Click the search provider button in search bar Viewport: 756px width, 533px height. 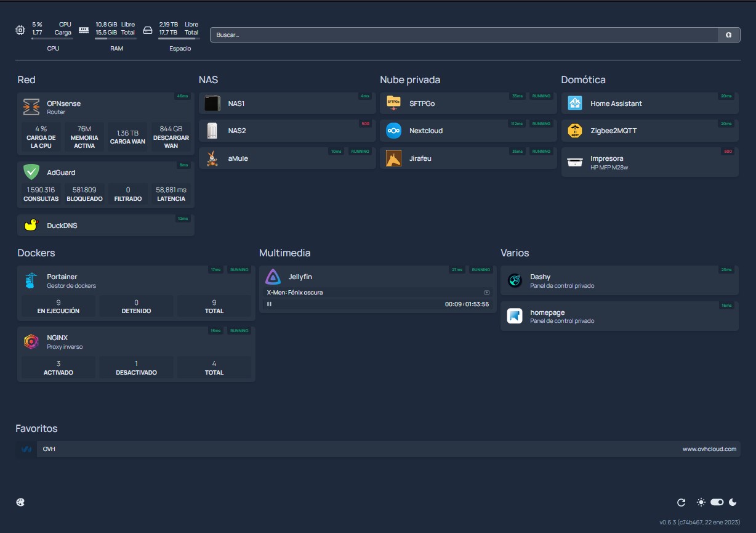[x=728, y=35]
